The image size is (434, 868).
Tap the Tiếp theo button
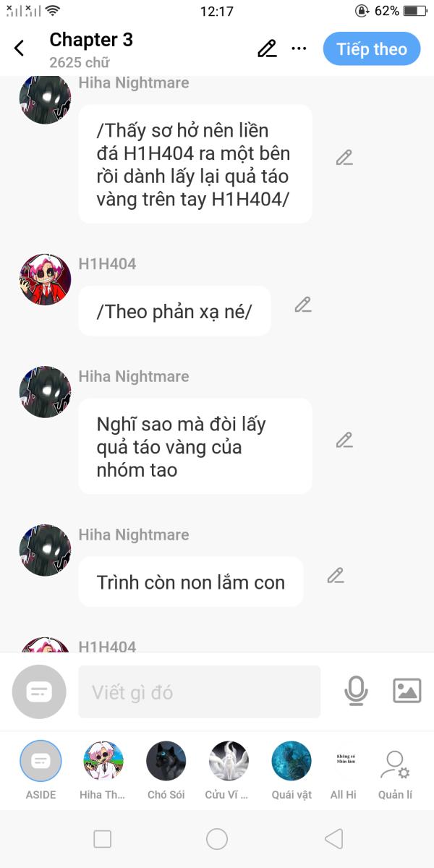tap(372, 48)
